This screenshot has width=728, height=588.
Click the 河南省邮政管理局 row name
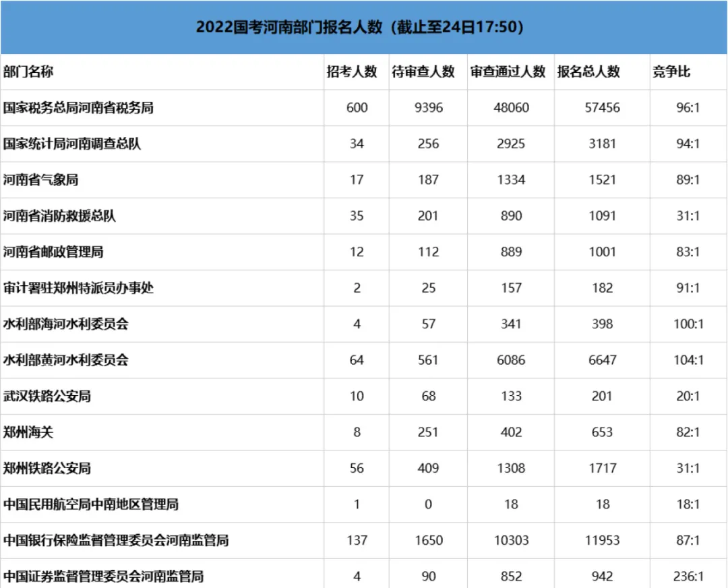pyautogui.click(x=53, y=252)
